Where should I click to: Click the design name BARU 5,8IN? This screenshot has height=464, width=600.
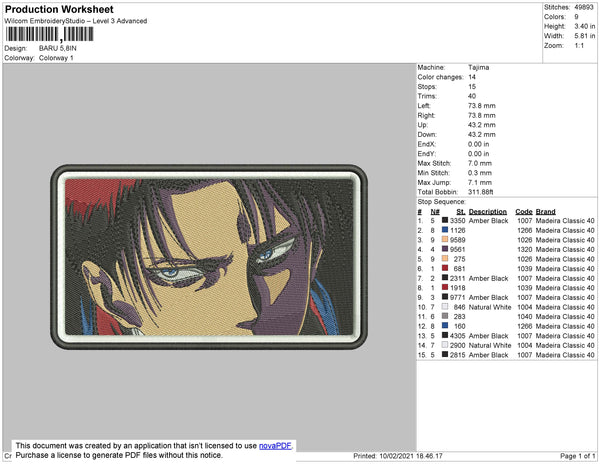pyautogui.click(x=58, y=48)
